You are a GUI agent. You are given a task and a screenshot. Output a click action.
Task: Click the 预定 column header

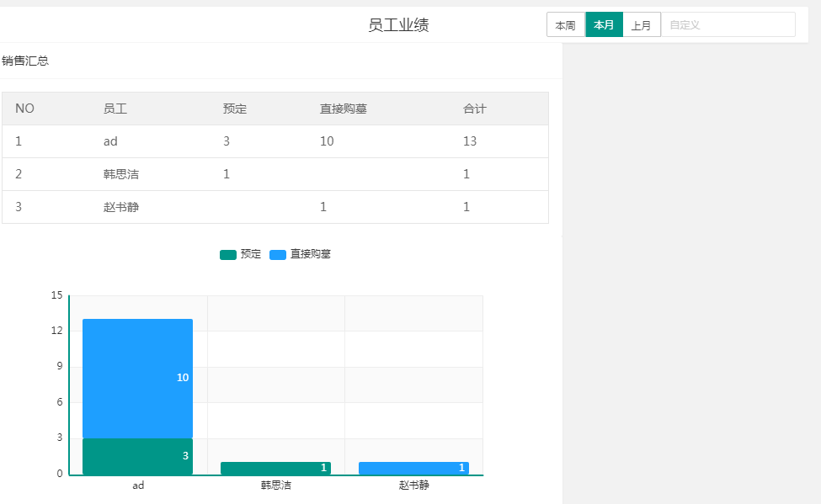point(235,109)
